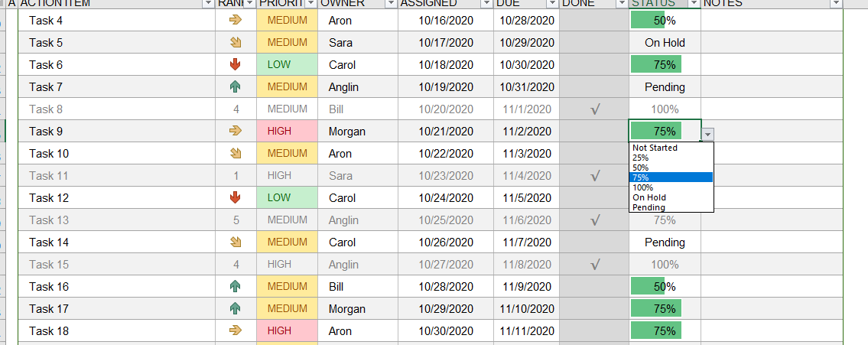Click the green up arrow rank icon for Task 7
The height and width of the screenshot is (345, 868).
(x=236, y=87)
